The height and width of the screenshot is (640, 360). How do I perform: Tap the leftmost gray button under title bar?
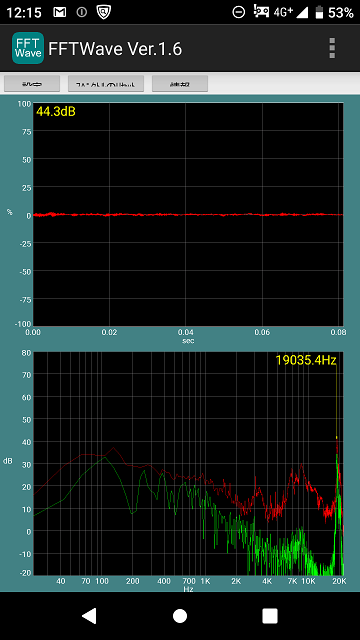click(32, 84)
